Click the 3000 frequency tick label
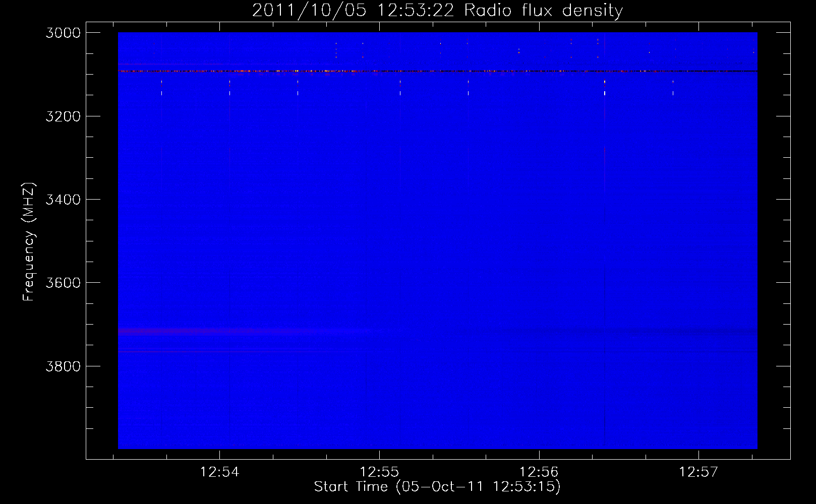Image resolution: width=816 pixels, height=504 pixels. [x=63, y=33]
